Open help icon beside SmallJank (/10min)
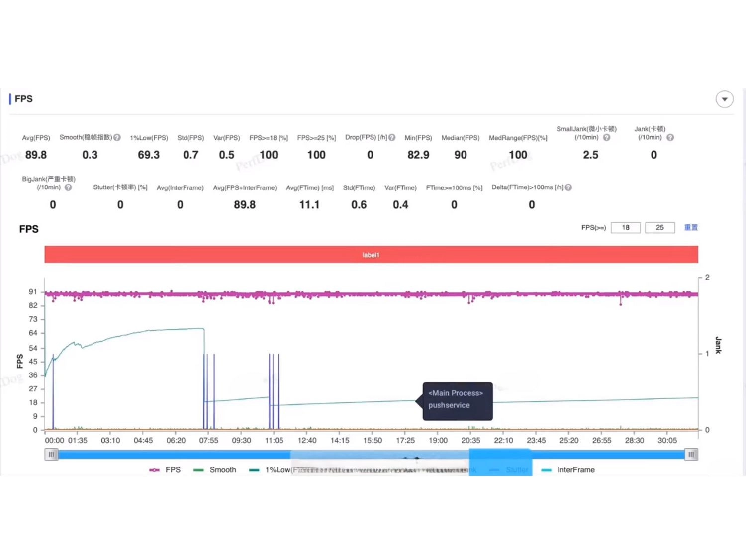 pyautogui.click(x=606, y=138)
